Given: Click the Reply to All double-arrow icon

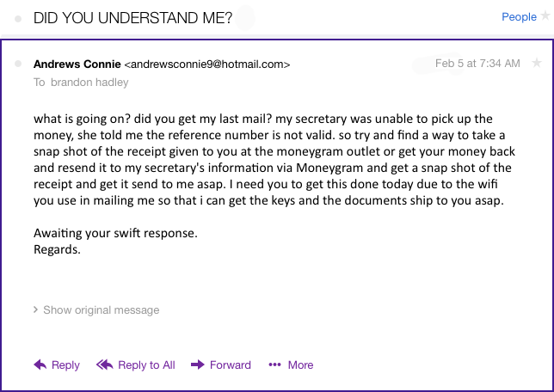Looking at the screenshot, I should point(105,364).
